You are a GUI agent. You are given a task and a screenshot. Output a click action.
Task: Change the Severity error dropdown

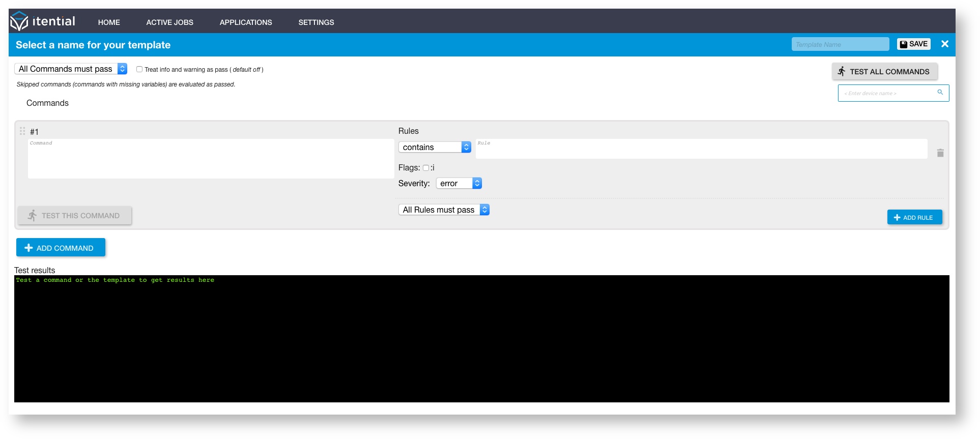459,183
